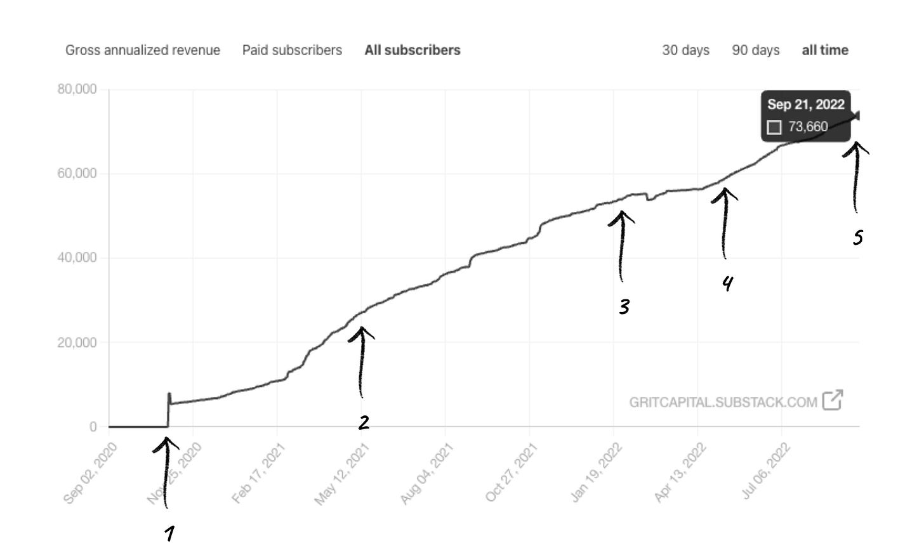
Task: Apply the 90 days time range
Action: click(756, 49)
